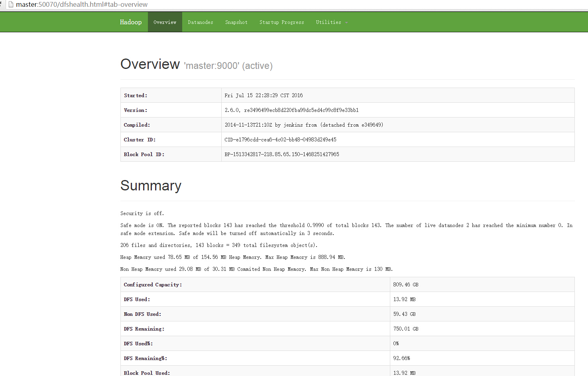Click the compiled value '2014-11-13T21:10Z by jenkins'
The height and width of the screenshot is (376, 588).
(304, 125)
